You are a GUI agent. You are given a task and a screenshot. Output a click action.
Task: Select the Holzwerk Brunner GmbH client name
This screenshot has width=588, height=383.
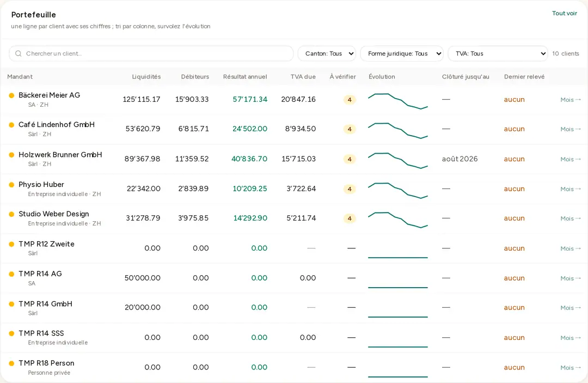[60, 155]
